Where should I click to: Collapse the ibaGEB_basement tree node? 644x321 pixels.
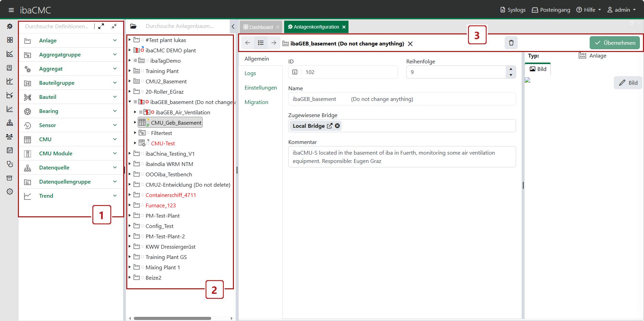130,102
